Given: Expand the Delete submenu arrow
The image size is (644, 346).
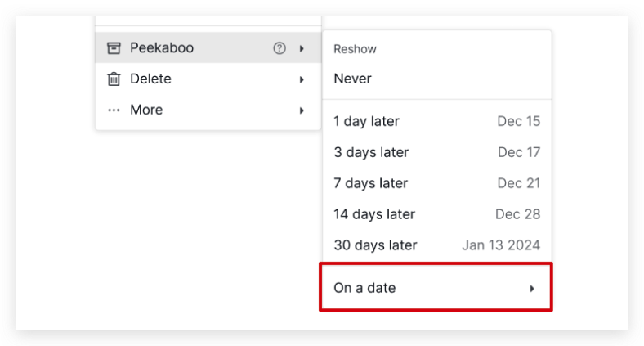Looking at the screenshot, I should pos(302,79).
